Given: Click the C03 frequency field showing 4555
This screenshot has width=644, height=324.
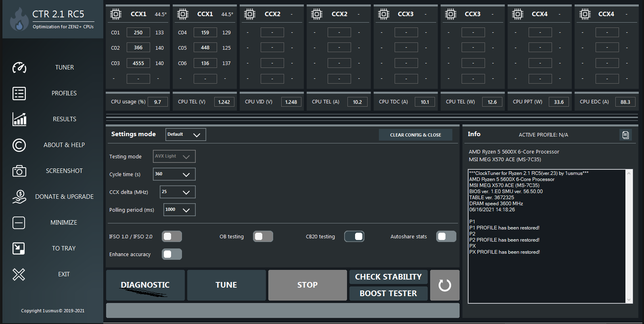Looking at the screenshot, I should tap(138, 63).
